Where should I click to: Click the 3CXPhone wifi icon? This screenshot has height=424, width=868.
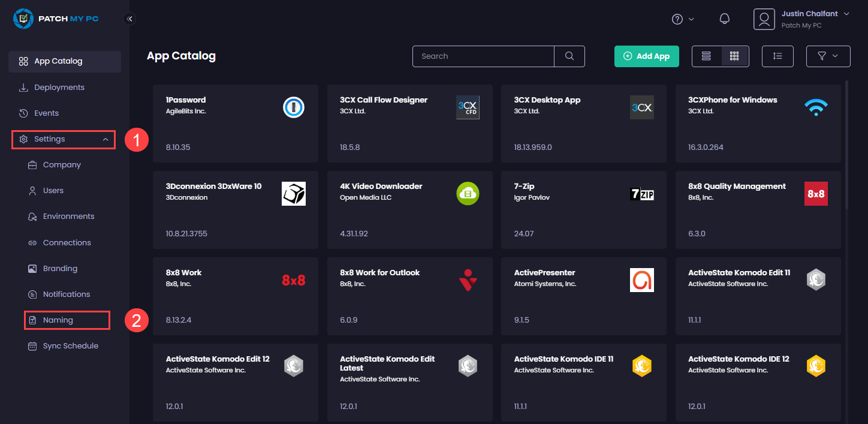coord(816,107)
